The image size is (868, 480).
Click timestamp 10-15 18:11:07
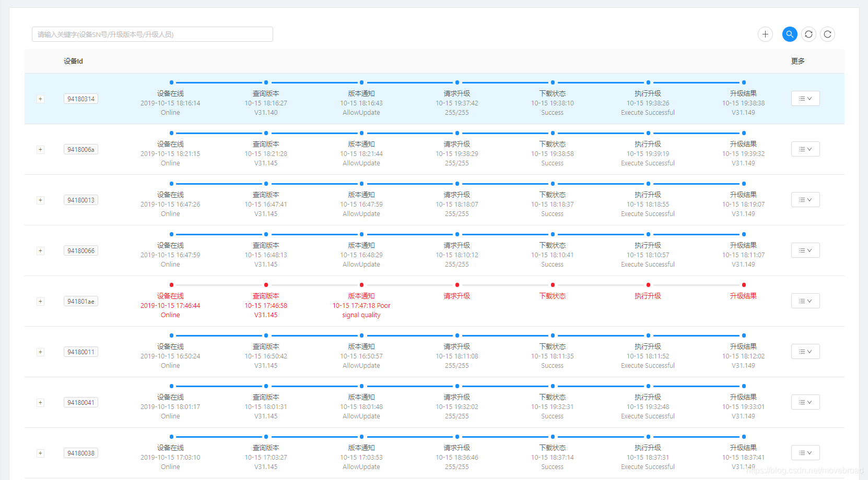tap(743, 255)
